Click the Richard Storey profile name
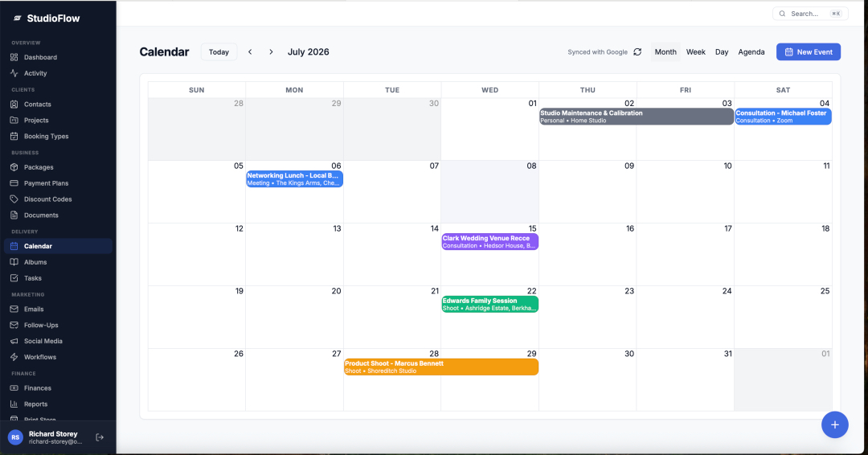 coord(53,434)
